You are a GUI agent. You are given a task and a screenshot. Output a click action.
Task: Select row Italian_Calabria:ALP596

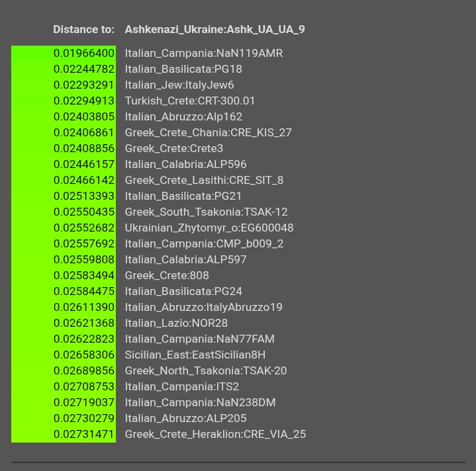click(x=185, y=164)
